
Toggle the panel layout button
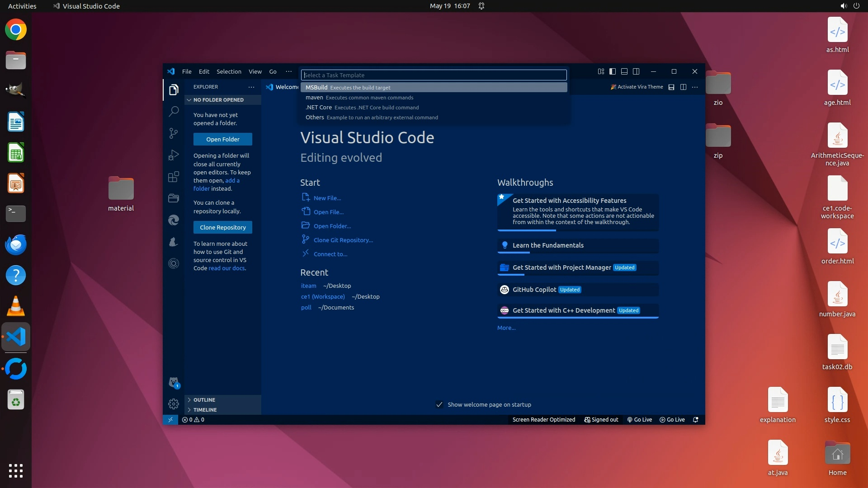coord(624,71)
